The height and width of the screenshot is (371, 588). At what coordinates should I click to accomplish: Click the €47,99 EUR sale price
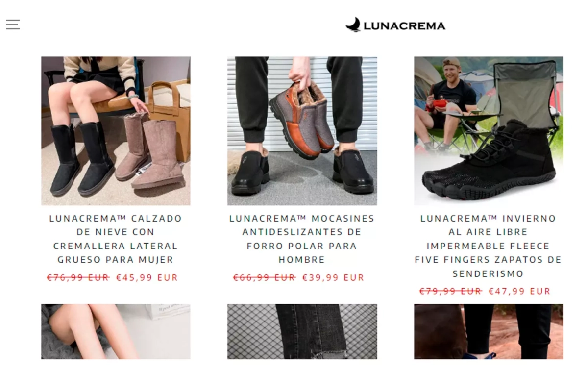point(519,292)
